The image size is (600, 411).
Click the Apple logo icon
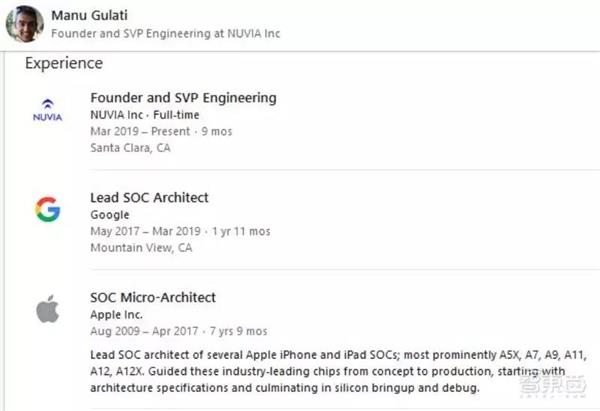[x=47, y=310]
